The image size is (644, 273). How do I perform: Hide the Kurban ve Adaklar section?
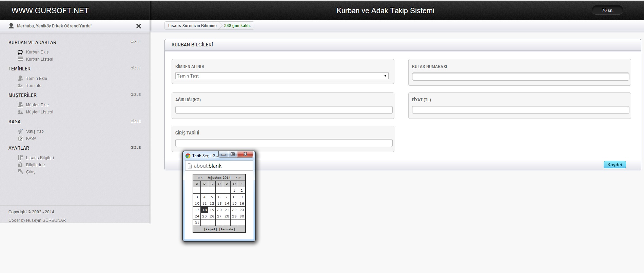tap(135, 42)
